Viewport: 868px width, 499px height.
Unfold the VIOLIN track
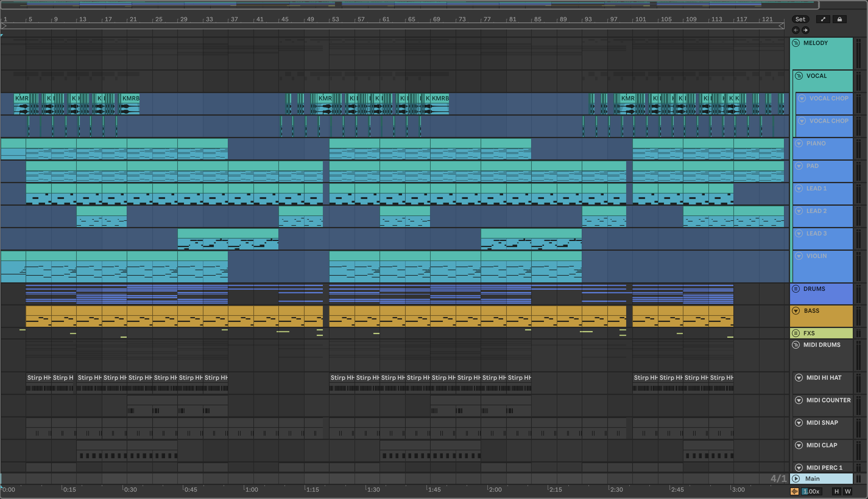pyautogui.click(x=799, y=256)
